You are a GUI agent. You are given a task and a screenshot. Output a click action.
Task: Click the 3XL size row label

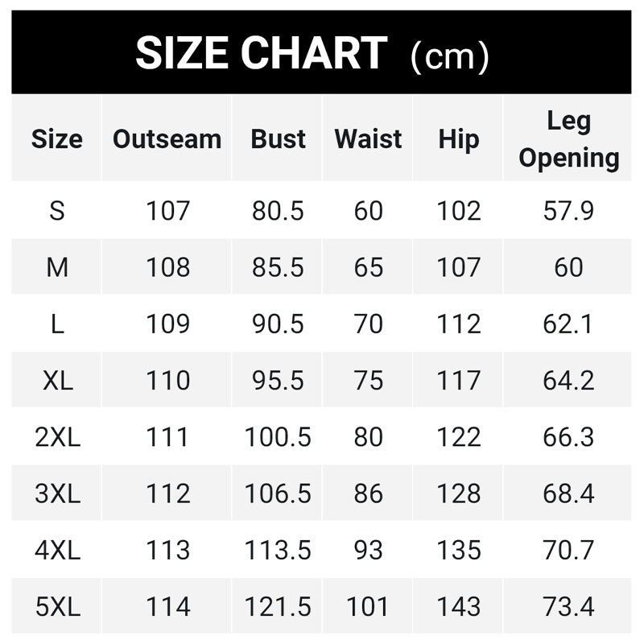pyautogui.click(x=57, y=493)
